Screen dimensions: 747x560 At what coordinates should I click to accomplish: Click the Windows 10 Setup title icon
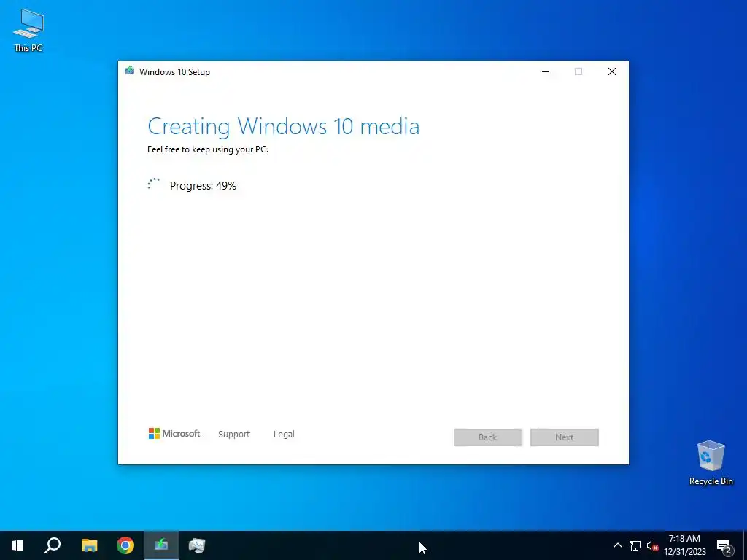[x=130, y=71]
